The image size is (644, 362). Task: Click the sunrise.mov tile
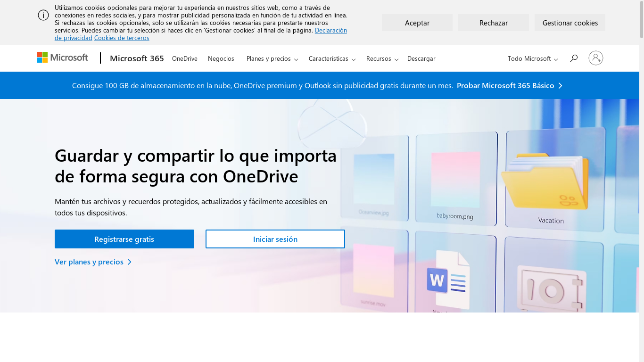click(373, 271)
